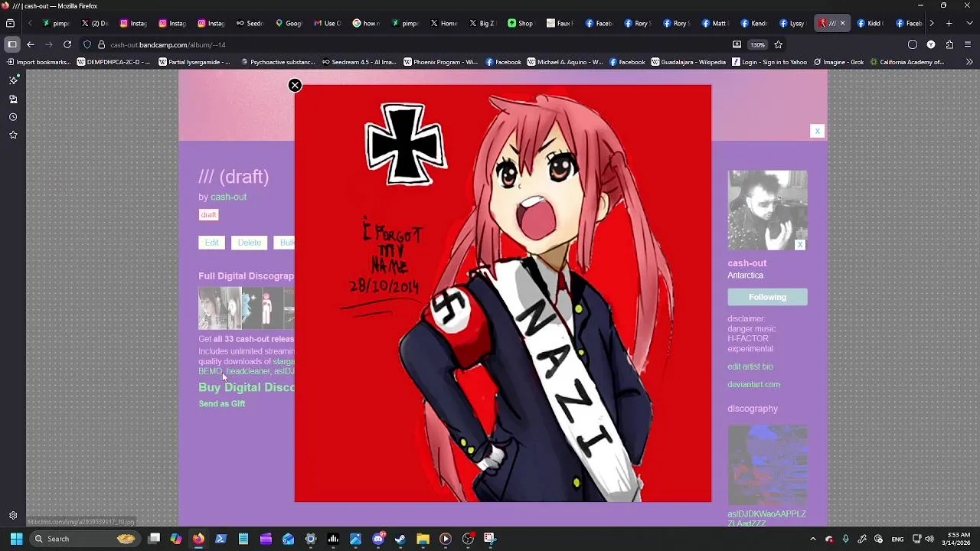
Task: Open the Windows Start menu
Action: tap(16, 539)
